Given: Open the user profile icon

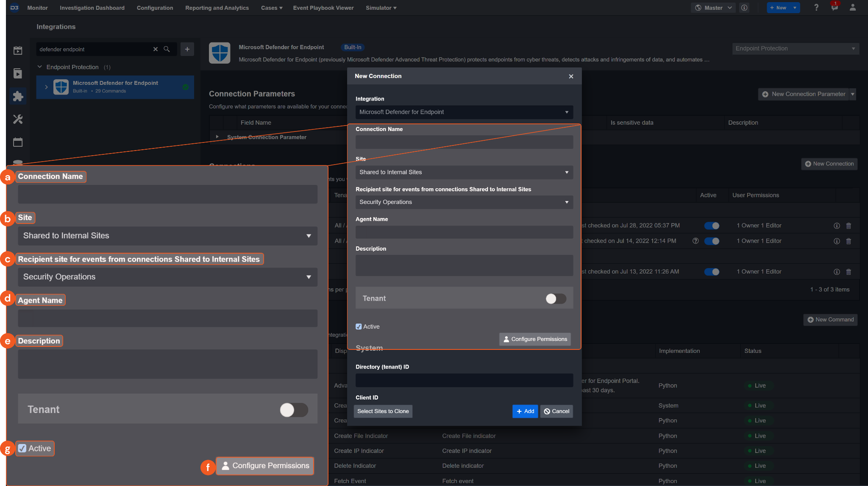Looking at the screenshot, I should click(x=852, y=8).
